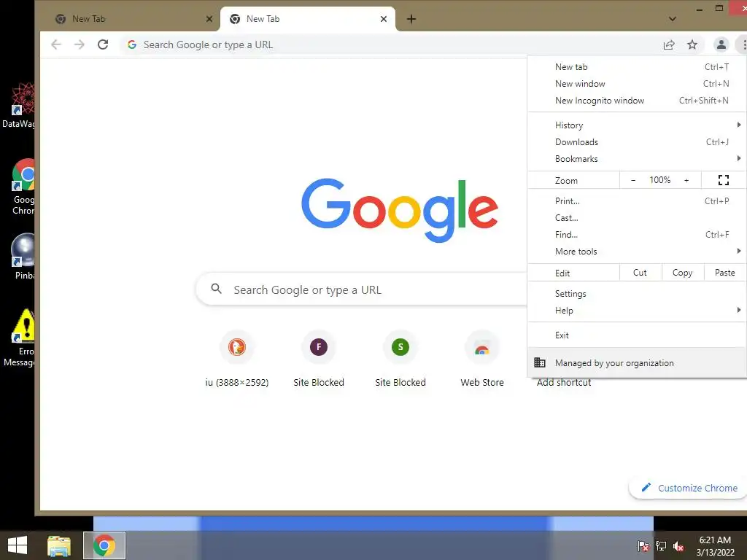Switch to the first New Tab
This screenshot has height=560, width=747.
click(x=128, y=19)
